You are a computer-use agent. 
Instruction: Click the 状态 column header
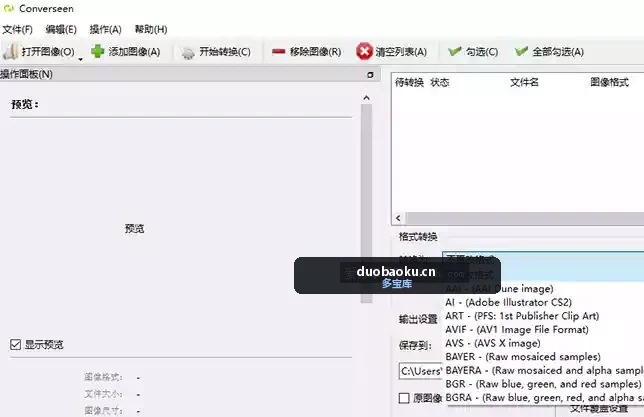pos(439,83)
